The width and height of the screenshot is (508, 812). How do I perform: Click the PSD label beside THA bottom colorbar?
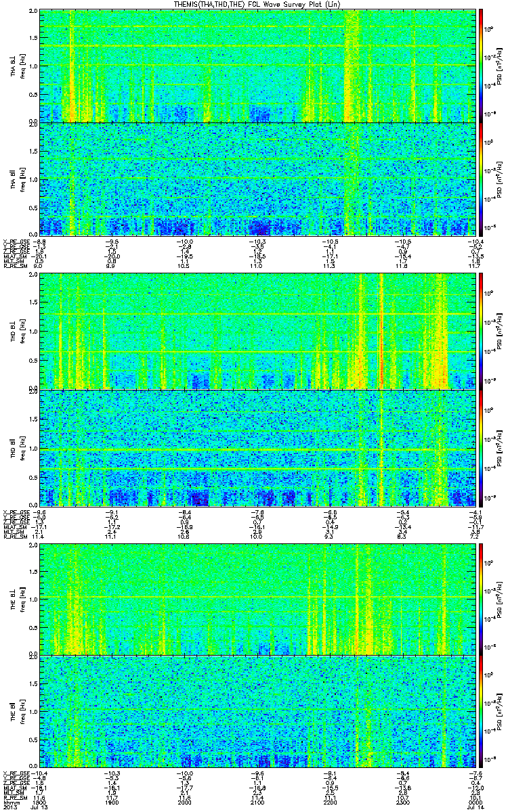(500, 179)
